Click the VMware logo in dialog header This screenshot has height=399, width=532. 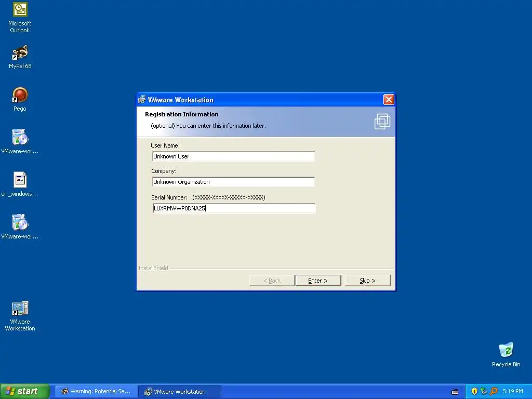pos(382,122)
